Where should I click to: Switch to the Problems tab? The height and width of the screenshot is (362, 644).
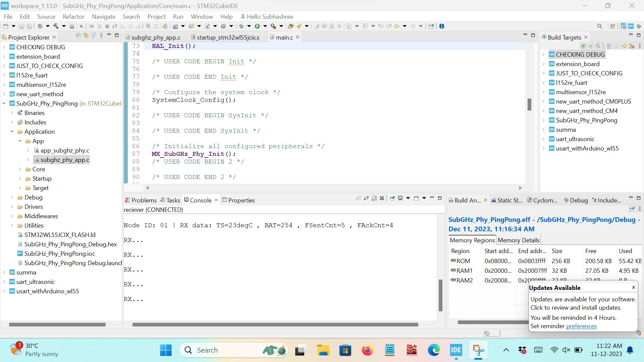[x=141, y=200]
